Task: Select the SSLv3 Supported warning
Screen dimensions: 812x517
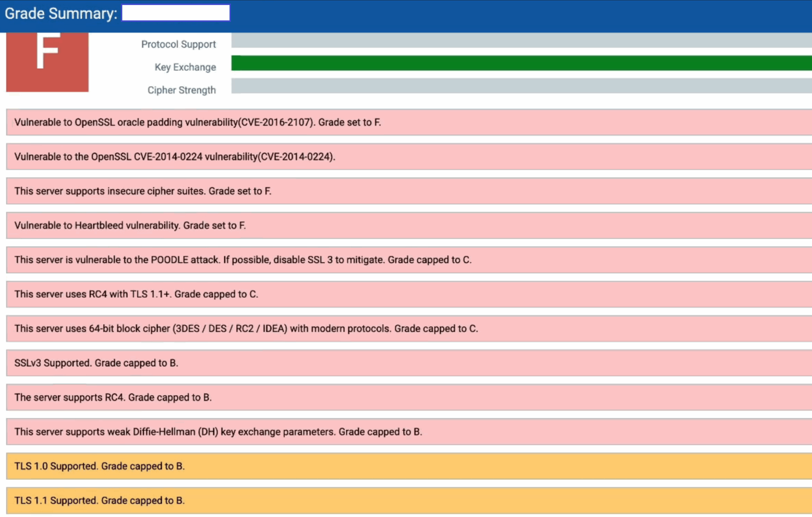Action: pos(409,363)
